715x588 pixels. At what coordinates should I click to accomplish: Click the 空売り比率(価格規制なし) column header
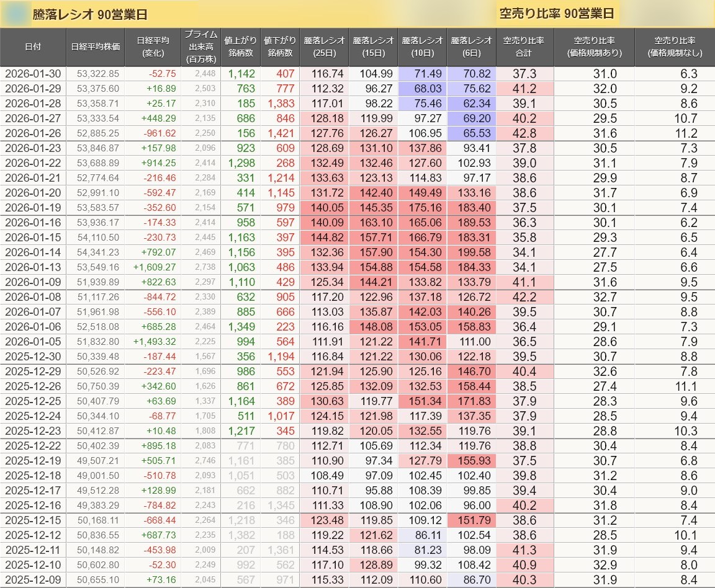tap(675, 47)
